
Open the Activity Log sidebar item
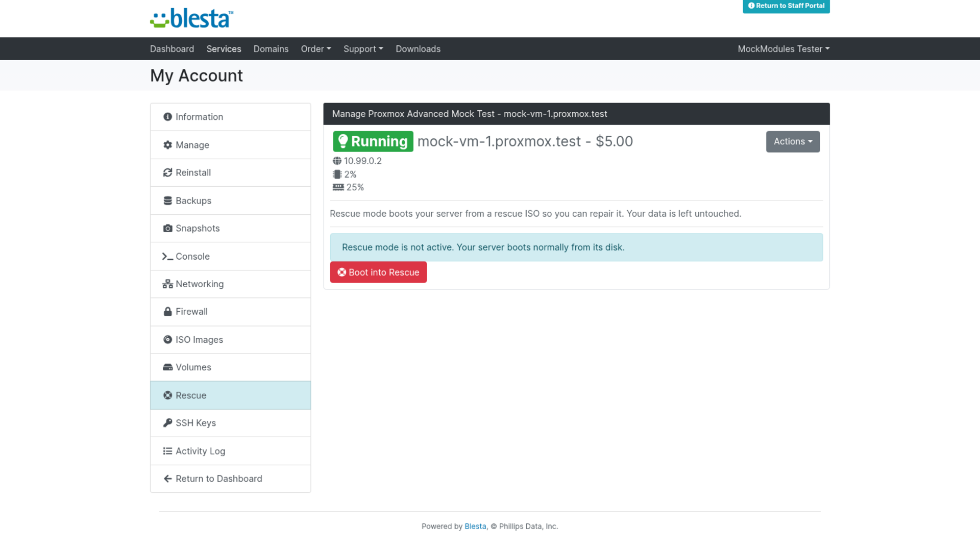pos(231,451)
